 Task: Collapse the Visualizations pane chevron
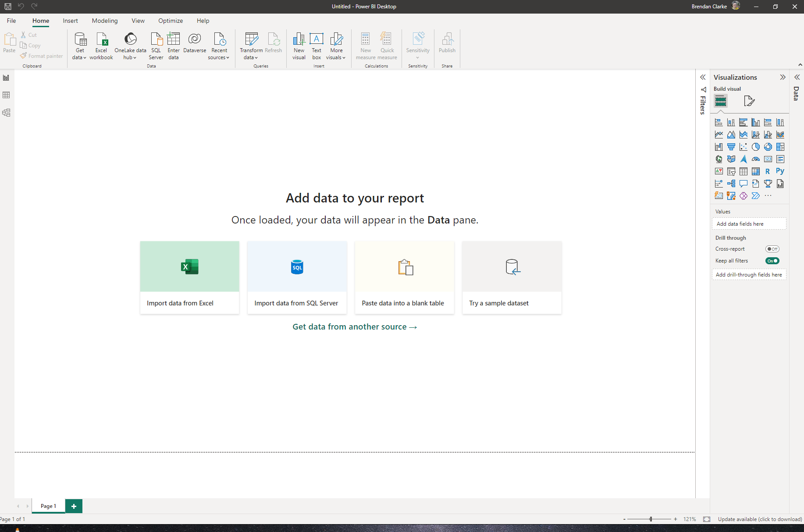pos(783,77)
